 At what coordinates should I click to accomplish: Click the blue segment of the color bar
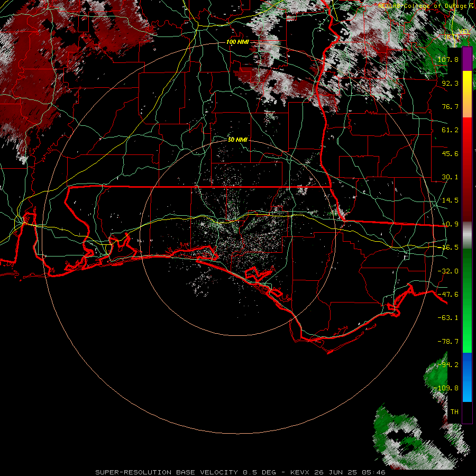click(467, 377)
